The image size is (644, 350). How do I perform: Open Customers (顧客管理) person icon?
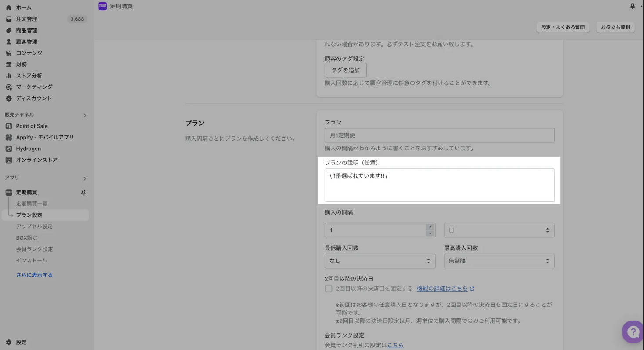[9, 42]
